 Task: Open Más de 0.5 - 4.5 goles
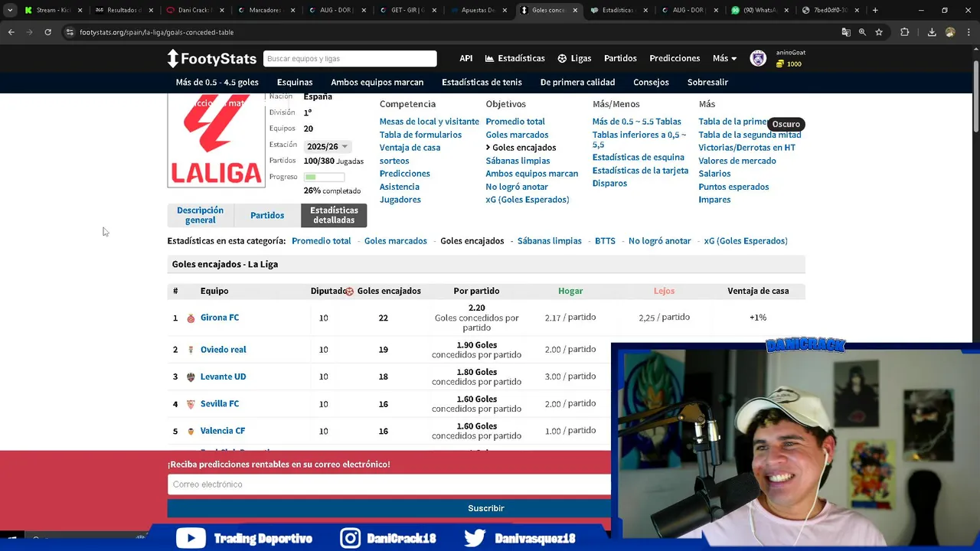click(217, 82)
